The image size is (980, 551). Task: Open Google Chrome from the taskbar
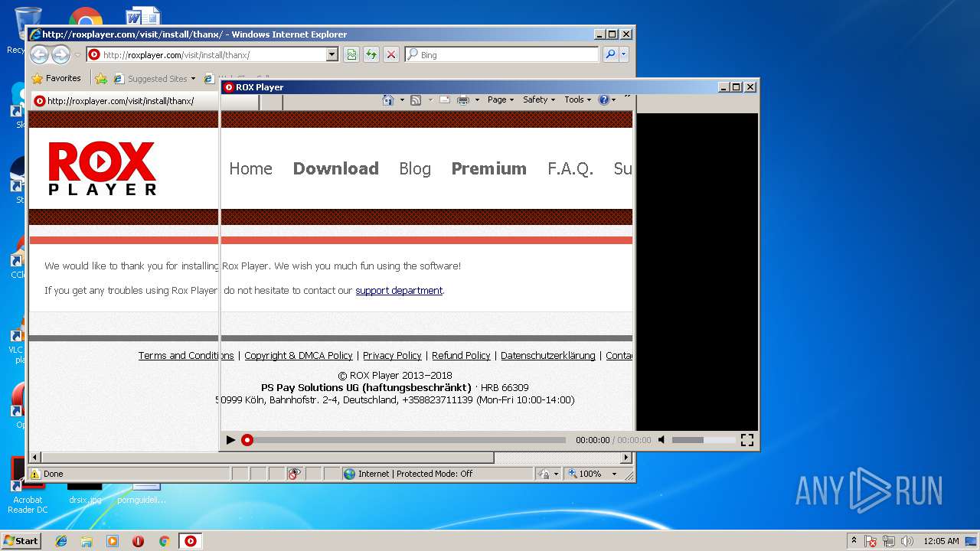click(164, 541)
